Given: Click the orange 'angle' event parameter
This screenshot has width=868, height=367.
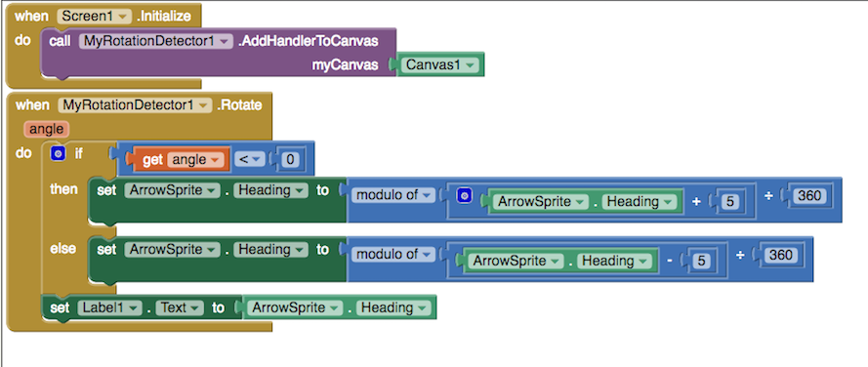Looking at the screenshot, I should pyautogui.click(x=47, y=129).
